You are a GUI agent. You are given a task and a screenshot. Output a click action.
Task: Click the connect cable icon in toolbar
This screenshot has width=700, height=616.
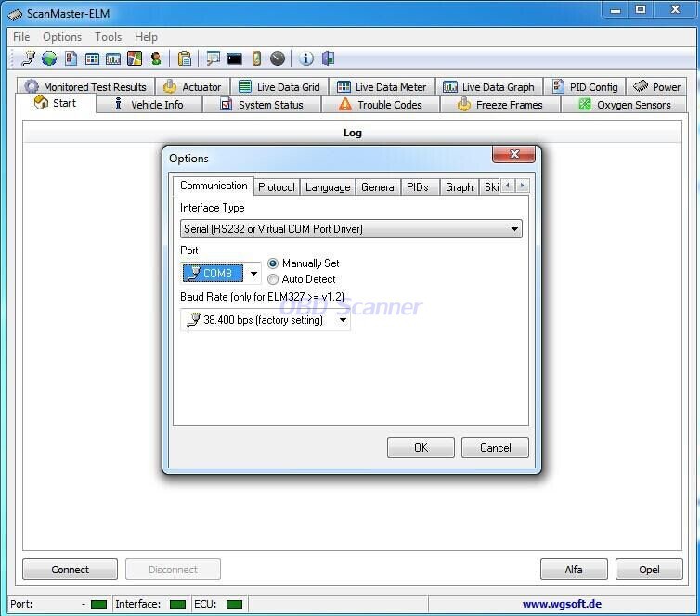click(28, 58)
